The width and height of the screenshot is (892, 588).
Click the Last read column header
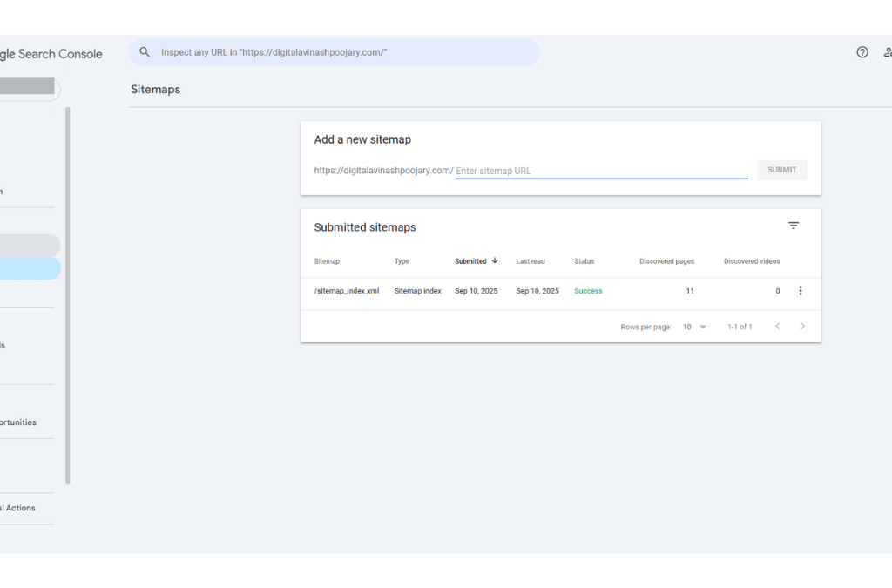(530, 261)
